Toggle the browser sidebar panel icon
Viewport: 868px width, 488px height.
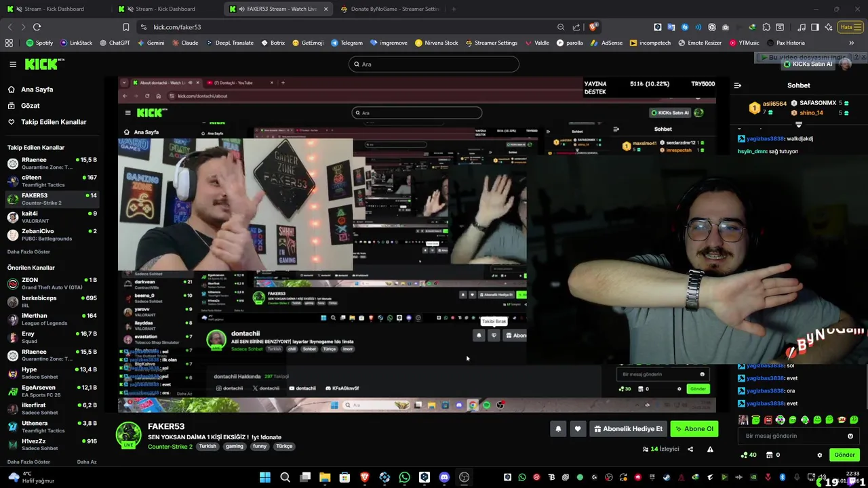[815, 27]
